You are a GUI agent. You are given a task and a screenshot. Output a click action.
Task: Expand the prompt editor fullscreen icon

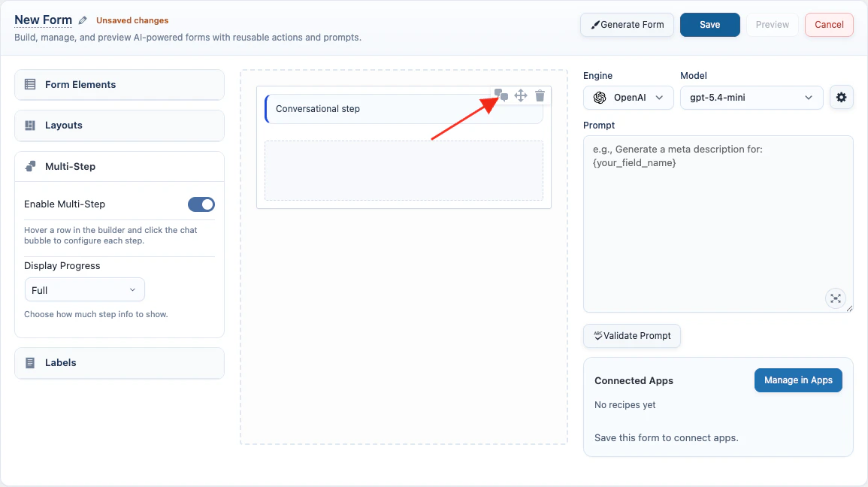click(836, 298)
